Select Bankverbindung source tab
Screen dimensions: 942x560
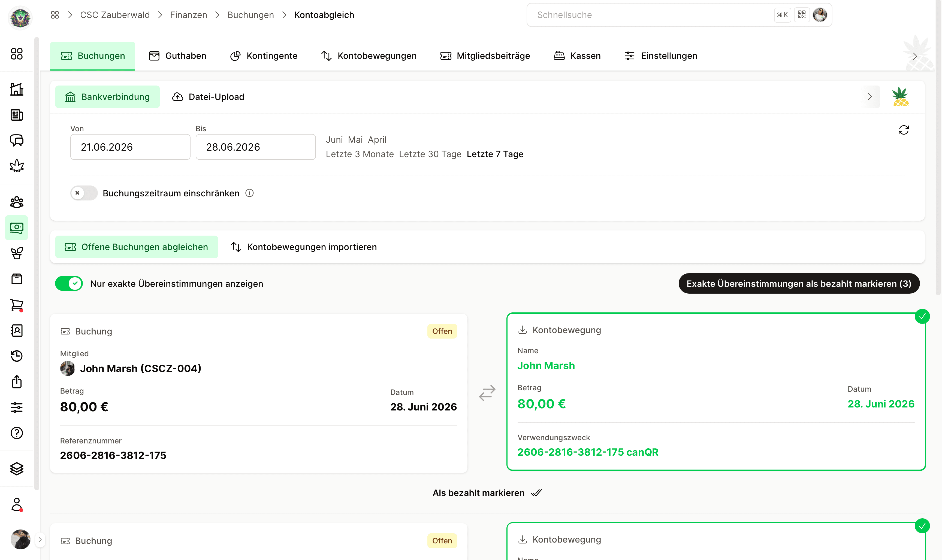pos(108,97)
